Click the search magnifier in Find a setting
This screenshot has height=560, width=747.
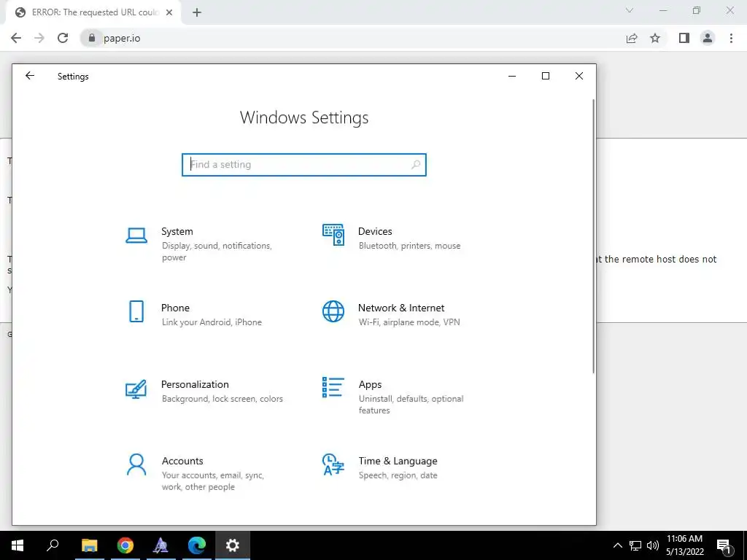point(415,164)
